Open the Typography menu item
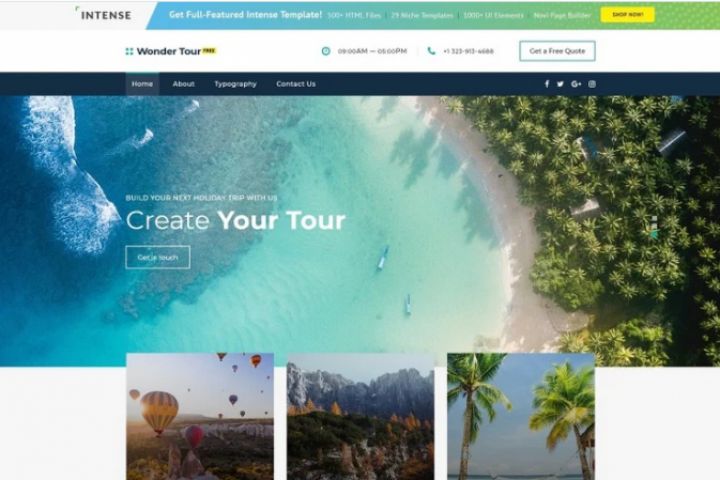 [x=236, y=84]
